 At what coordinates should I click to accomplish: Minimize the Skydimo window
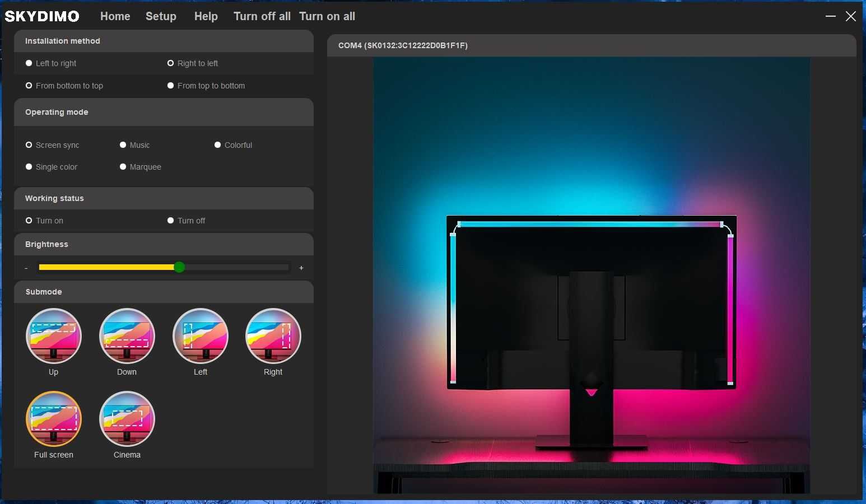[831, 16]
